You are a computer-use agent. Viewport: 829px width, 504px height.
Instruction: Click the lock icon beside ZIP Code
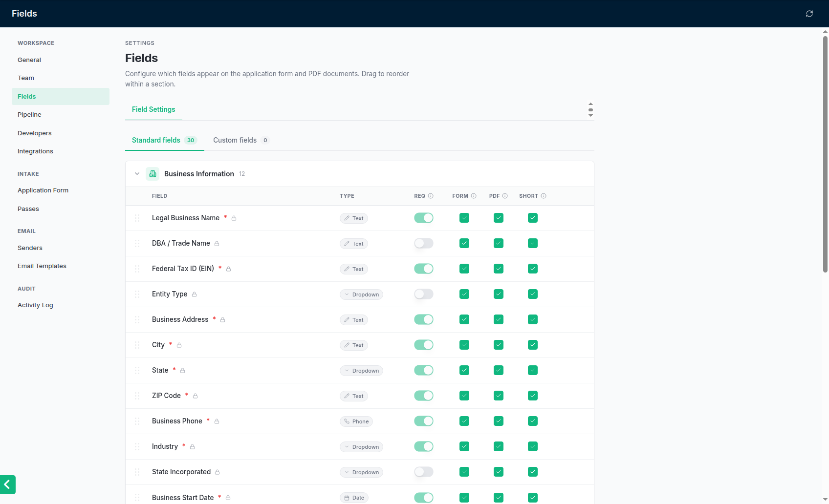[196, 396]
